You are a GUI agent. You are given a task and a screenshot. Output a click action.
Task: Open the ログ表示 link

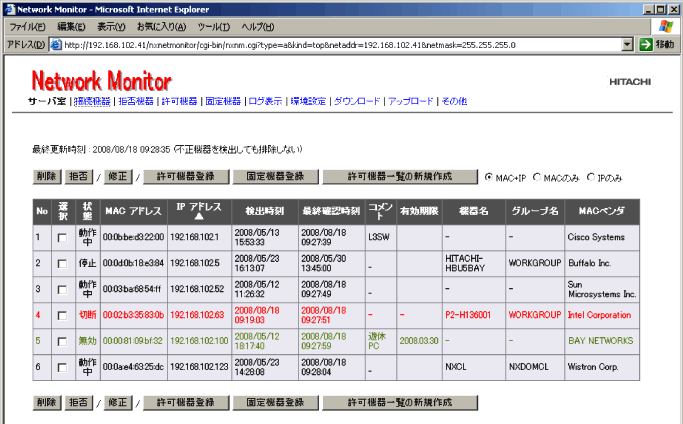(265, 101)
